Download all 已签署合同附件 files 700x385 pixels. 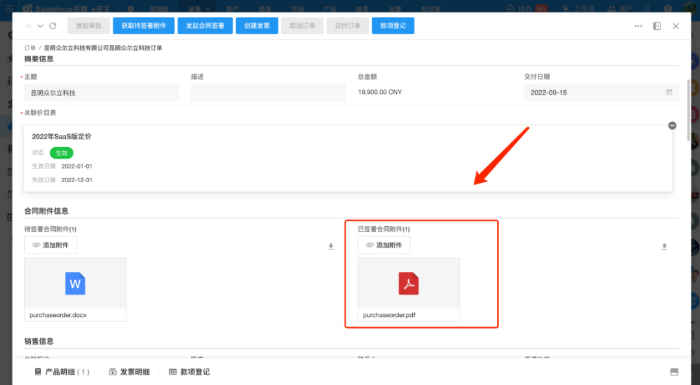(x=664, y=246)
